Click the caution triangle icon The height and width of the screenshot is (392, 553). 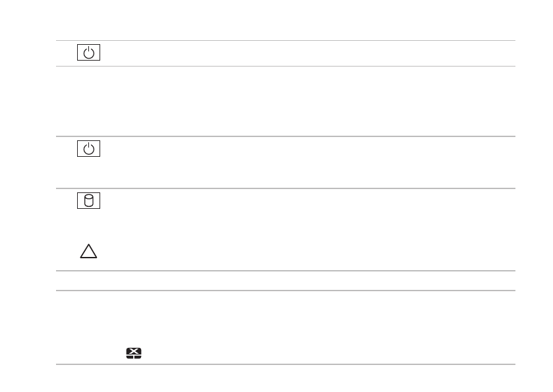[89, 251]
